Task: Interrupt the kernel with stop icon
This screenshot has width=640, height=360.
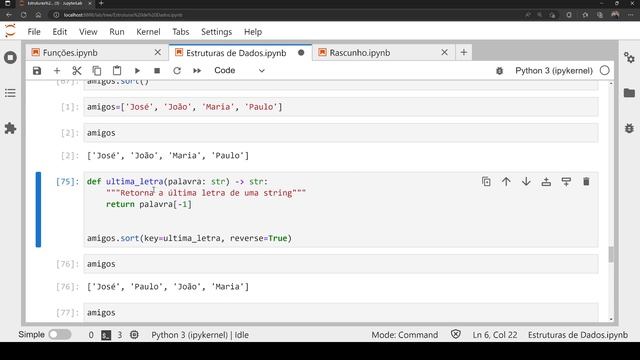Action: [x=157, y=71]
